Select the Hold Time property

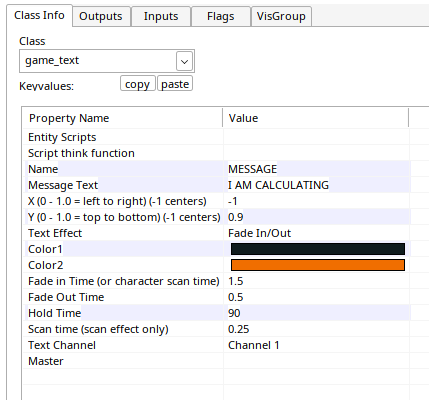click(x=55, y=313)
